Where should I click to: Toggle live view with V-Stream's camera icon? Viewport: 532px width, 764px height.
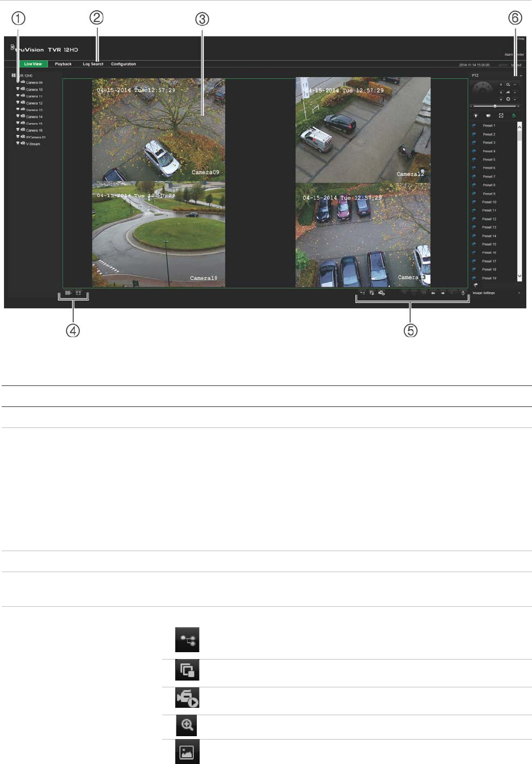coord(23,144)
